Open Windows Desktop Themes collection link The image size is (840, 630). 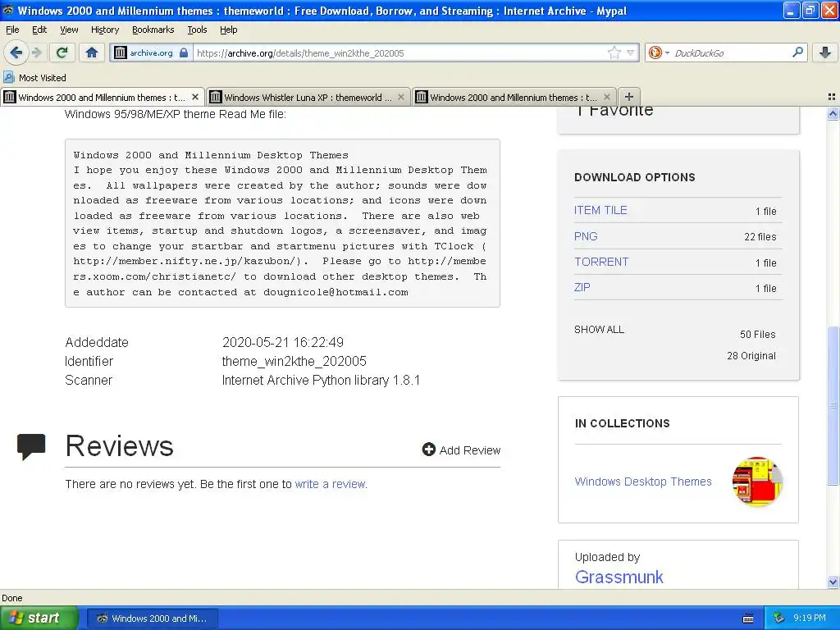pos(643,481)
